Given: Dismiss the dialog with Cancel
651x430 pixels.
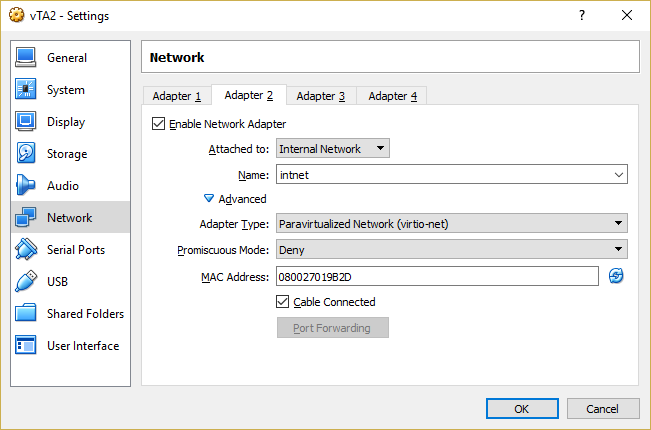Looking at the screenshot, I should 602,409.
